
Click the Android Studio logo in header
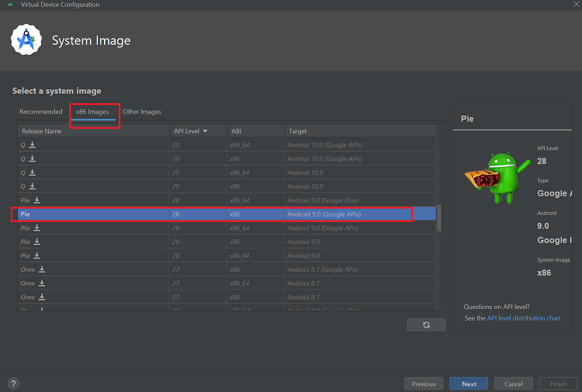pos(26,40)
